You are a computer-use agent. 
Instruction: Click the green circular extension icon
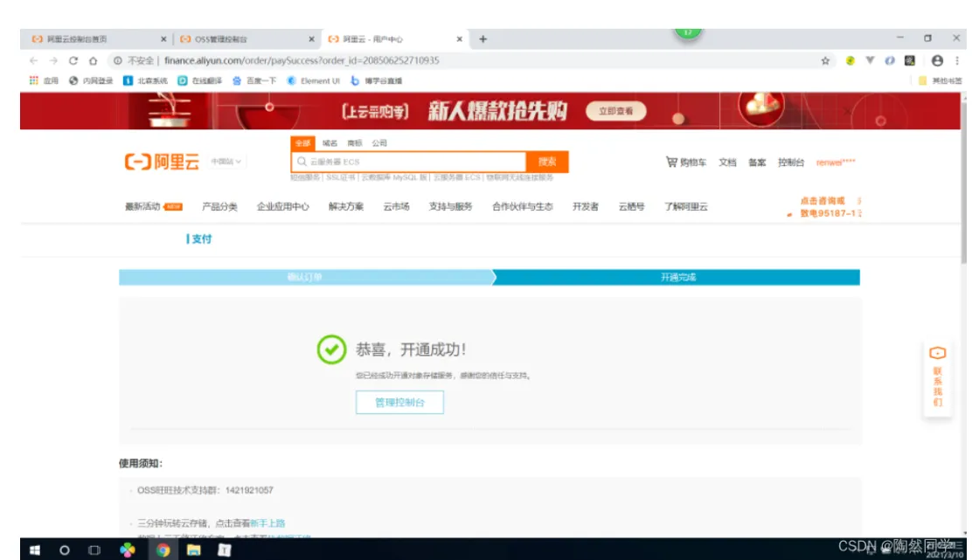850,60
